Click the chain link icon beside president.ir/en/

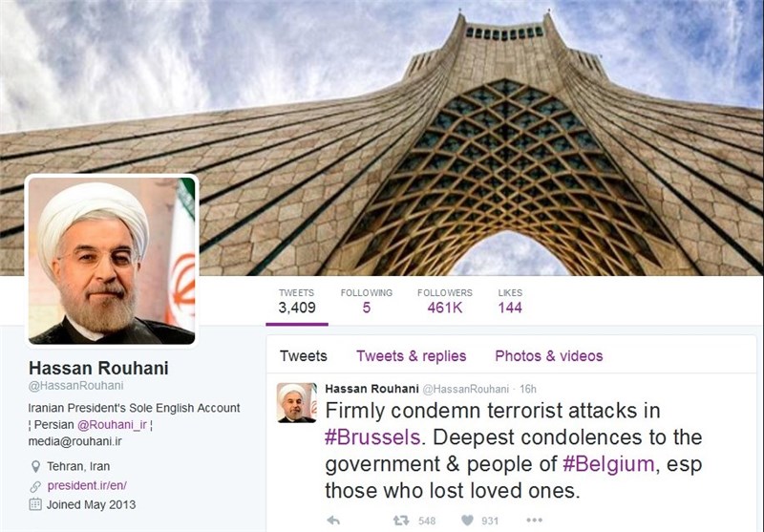(35, 486)
